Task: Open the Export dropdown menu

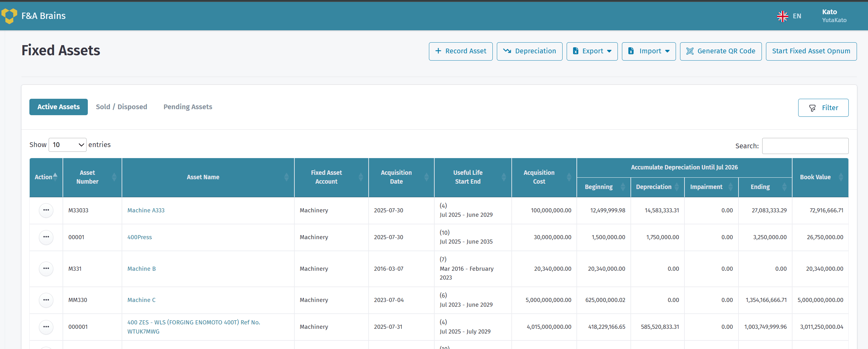Action: tap(592, 51)
